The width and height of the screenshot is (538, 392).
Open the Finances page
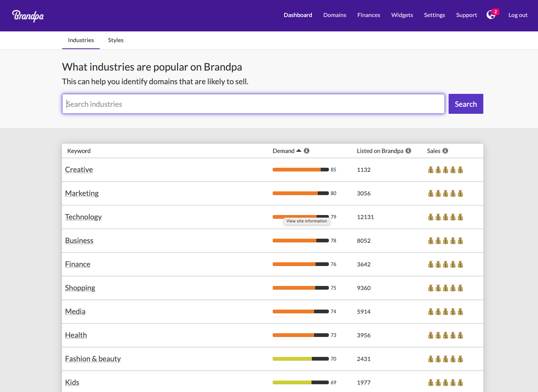coord(369,15)
